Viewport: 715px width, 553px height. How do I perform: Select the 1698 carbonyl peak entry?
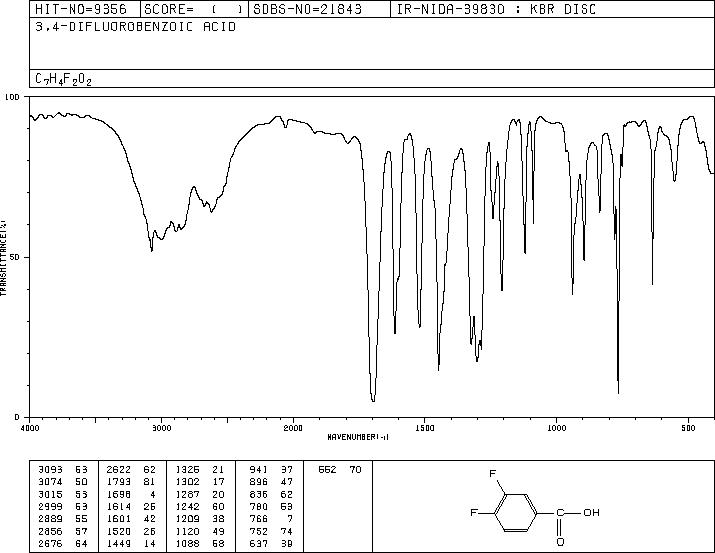(131, 495)
